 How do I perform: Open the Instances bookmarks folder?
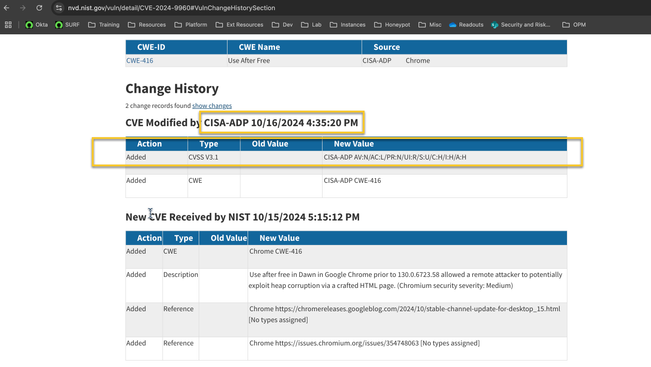tap(348, 25)
